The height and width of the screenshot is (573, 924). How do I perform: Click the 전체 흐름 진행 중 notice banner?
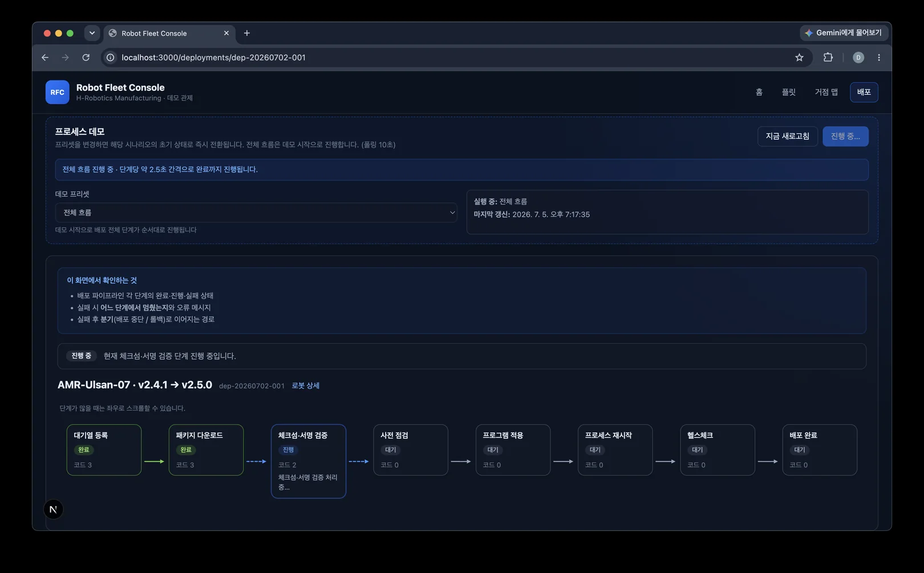461,169
